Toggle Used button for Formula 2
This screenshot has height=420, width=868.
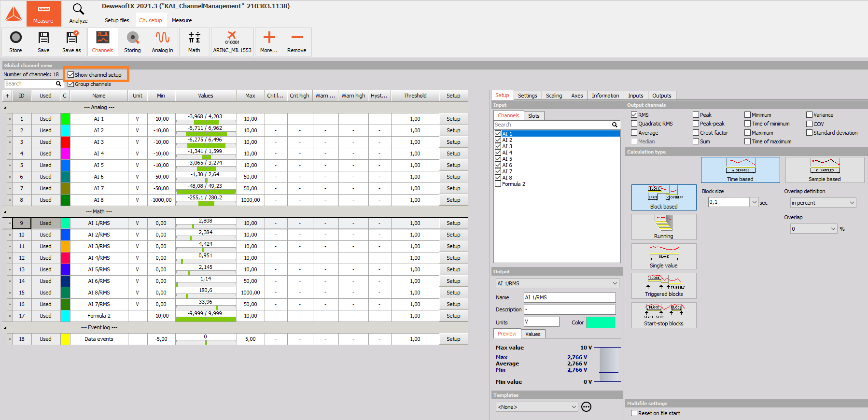45,316
